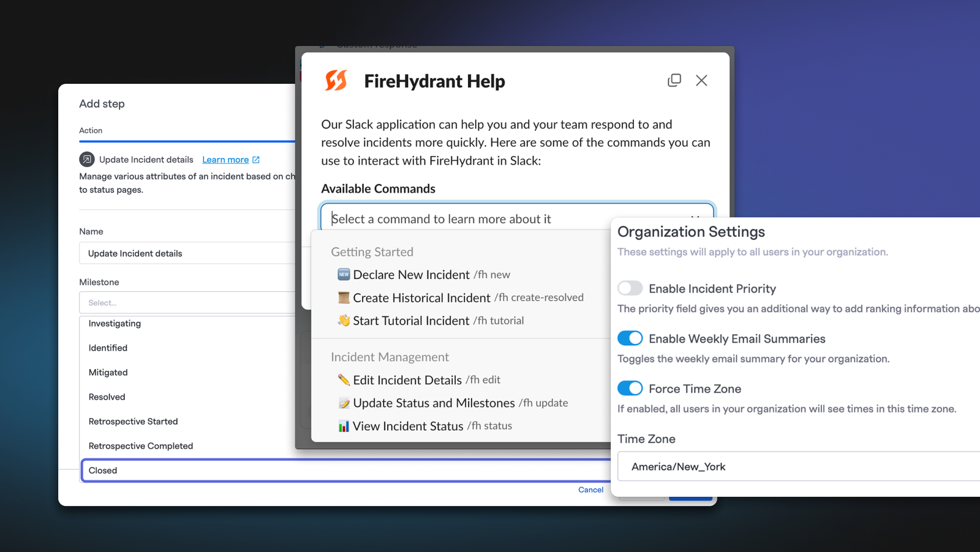The image size is (980, 552).
Task: Expand the command selection combo box
Action: tap(517, 218)
